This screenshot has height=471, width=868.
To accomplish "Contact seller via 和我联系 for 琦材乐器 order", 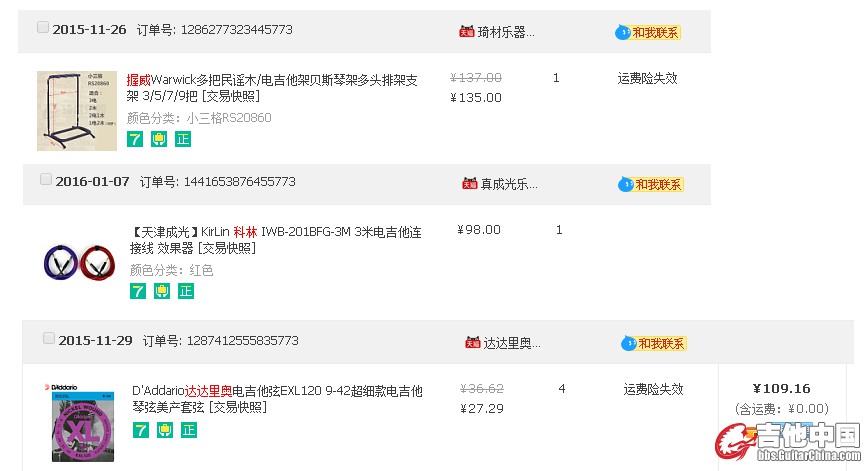I will tap(648, 33).
